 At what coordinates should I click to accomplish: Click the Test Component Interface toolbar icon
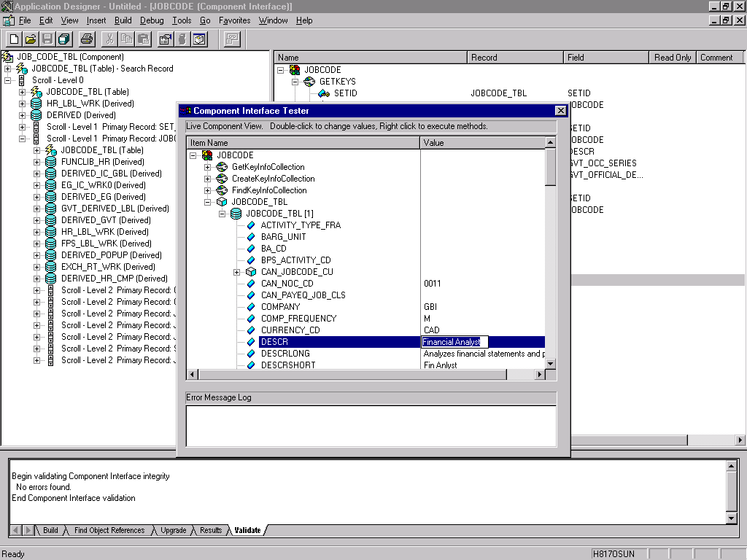[x=232, y=39]
